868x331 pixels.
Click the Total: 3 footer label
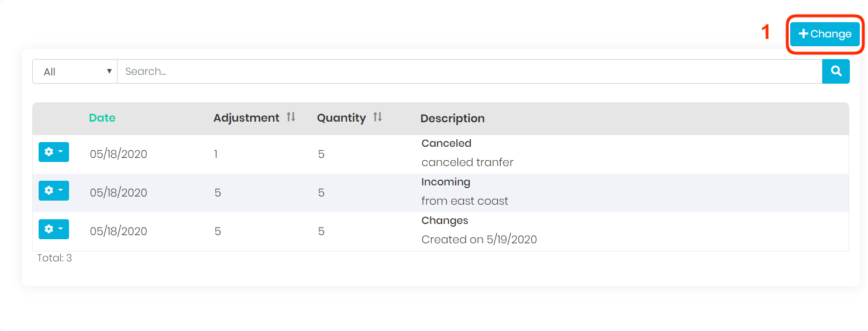[54, 258]
